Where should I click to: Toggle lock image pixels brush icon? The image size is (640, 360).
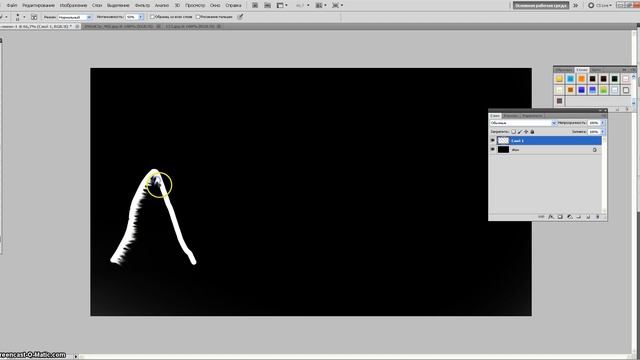[520, 132]
